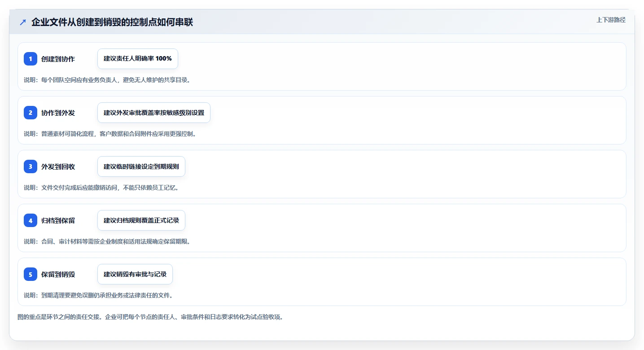Select step number 1 badge
This screenshot has width=644, height=350.
click(x=31, y=59)
